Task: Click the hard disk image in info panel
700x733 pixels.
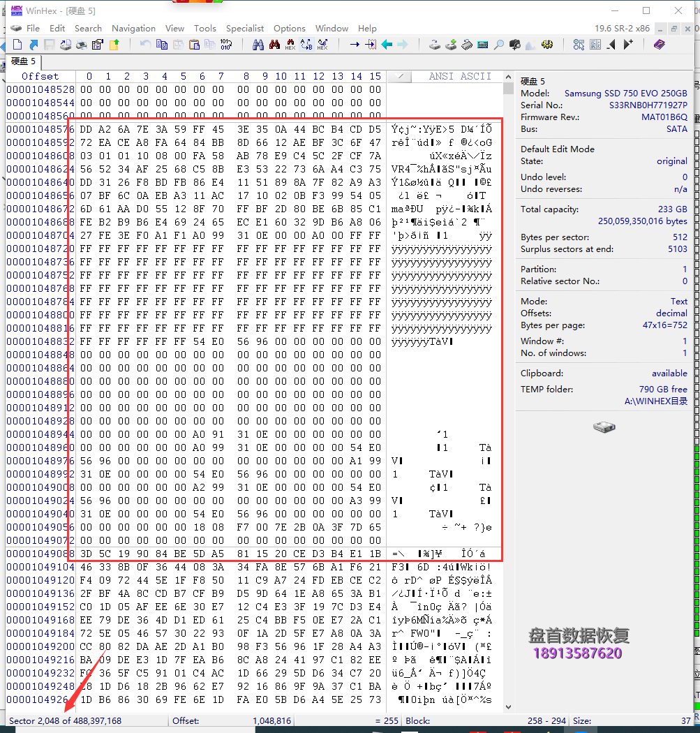Action: [604, 427]
